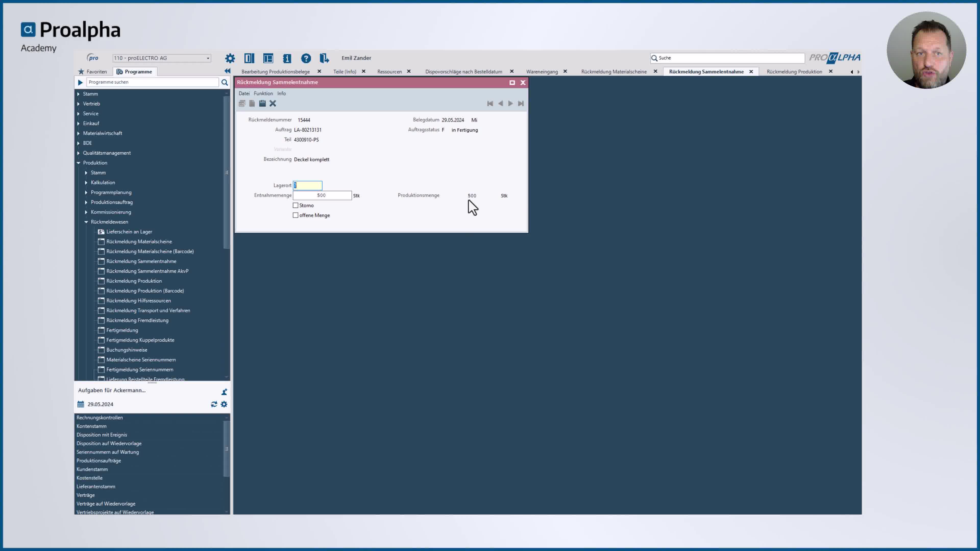Switch to the Favoriten tab
The height and width of the screenshot is (551, 980).
pos(92,71)
